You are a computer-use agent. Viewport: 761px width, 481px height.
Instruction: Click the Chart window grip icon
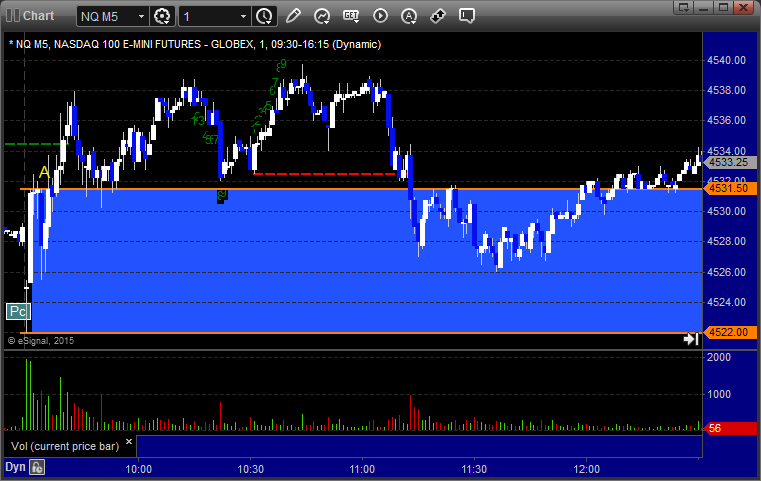[x=13, y=16]
